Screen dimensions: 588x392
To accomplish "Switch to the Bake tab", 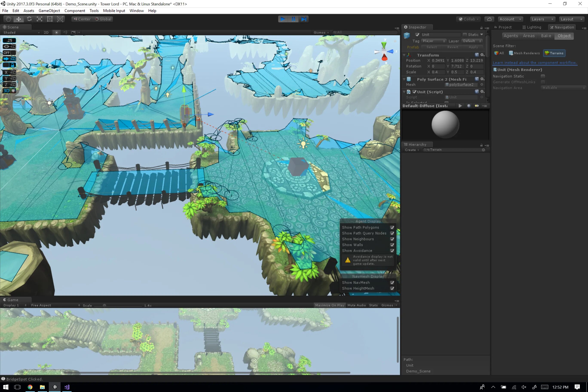I will [546, 36].
